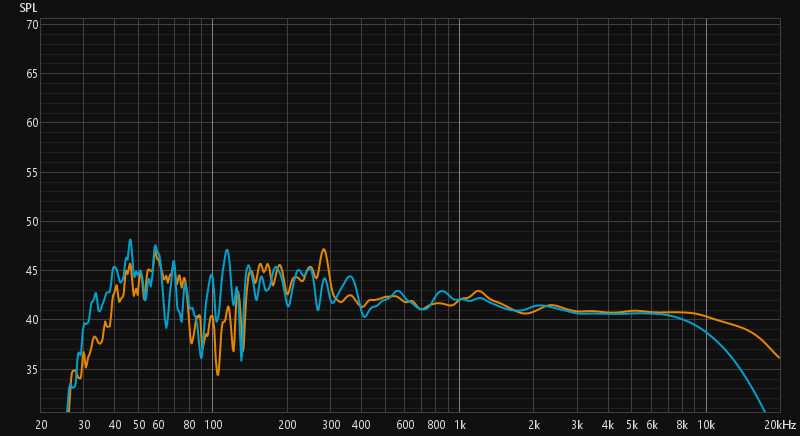Click the 45 dB vertical axis label

click(x=31, y=271)
